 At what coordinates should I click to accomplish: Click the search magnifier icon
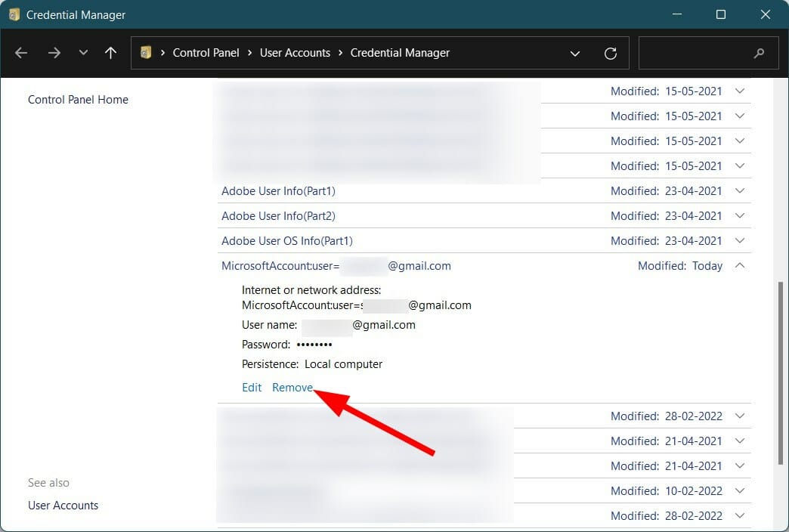tap(759, 53)
